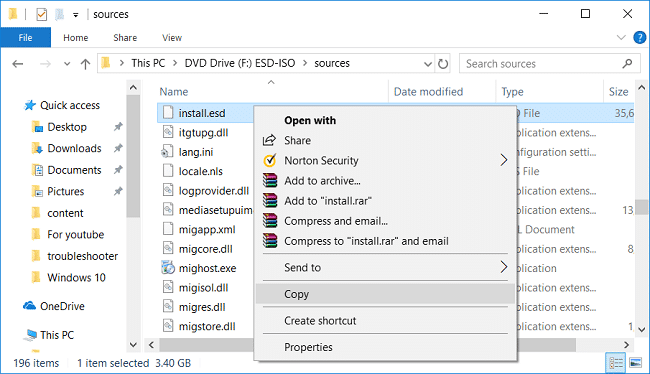
Task: Open the Send to submenu
Action: [385, 267]
